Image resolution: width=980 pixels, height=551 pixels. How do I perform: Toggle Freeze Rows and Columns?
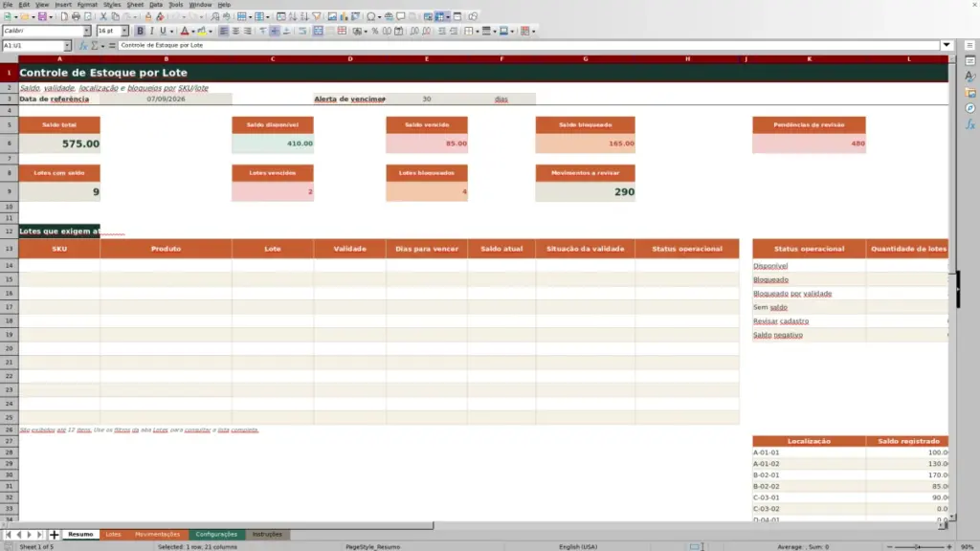coord(440,17)
